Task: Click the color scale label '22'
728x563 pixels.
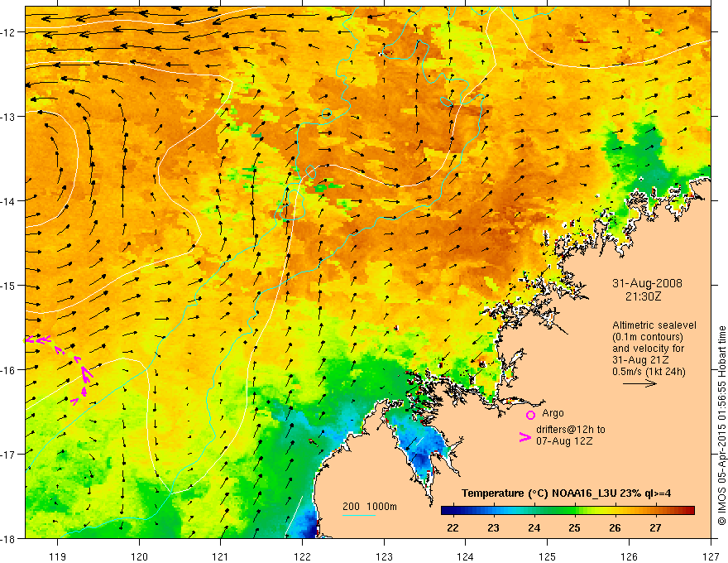Action: (x=453, y=527)
